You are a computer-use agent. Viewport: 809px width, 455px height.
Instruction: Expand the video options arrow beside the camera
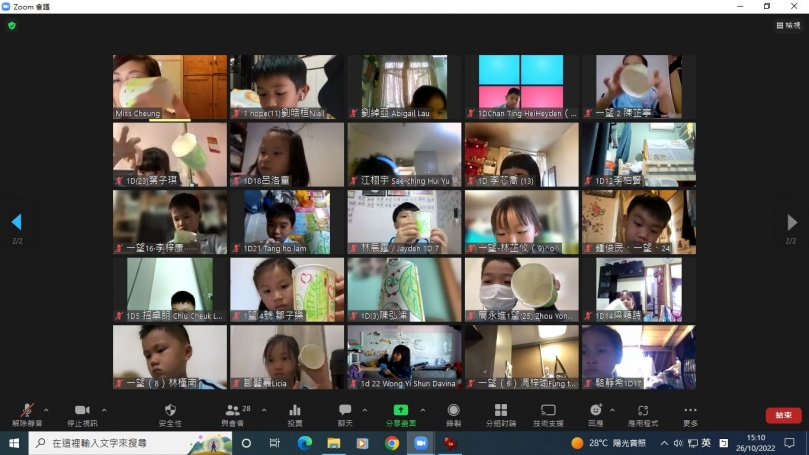point(104,409)
